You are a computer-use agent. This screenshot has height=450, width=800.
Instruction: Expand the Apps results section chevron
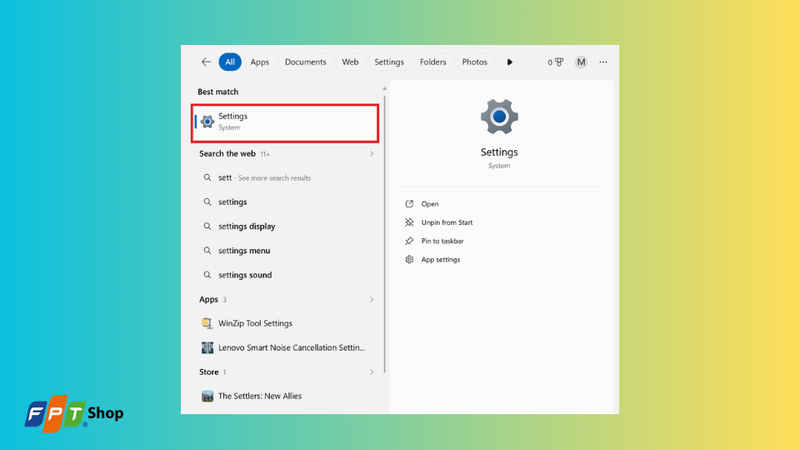pyautogui.click(x=371, y=299)
